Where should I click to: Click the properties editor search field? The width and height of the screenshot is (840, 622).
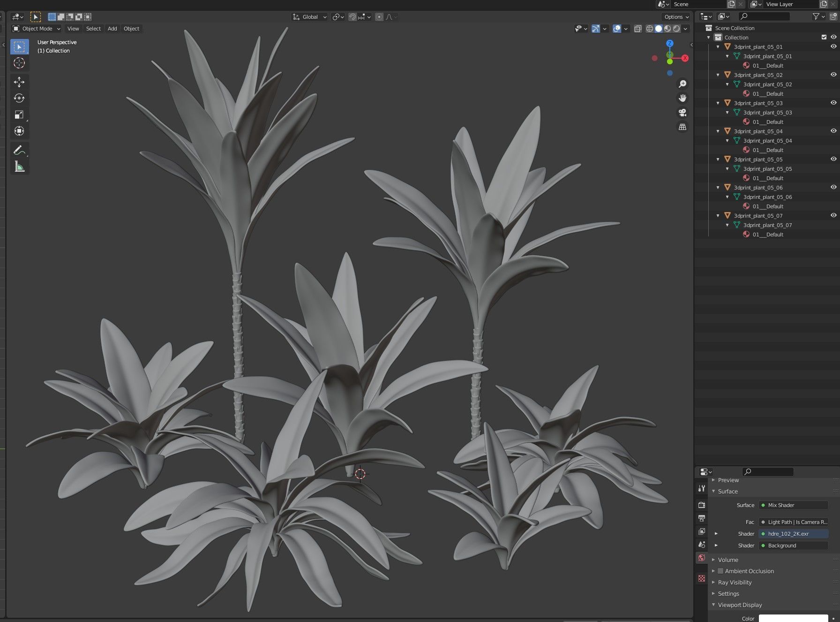click(768, 471)
